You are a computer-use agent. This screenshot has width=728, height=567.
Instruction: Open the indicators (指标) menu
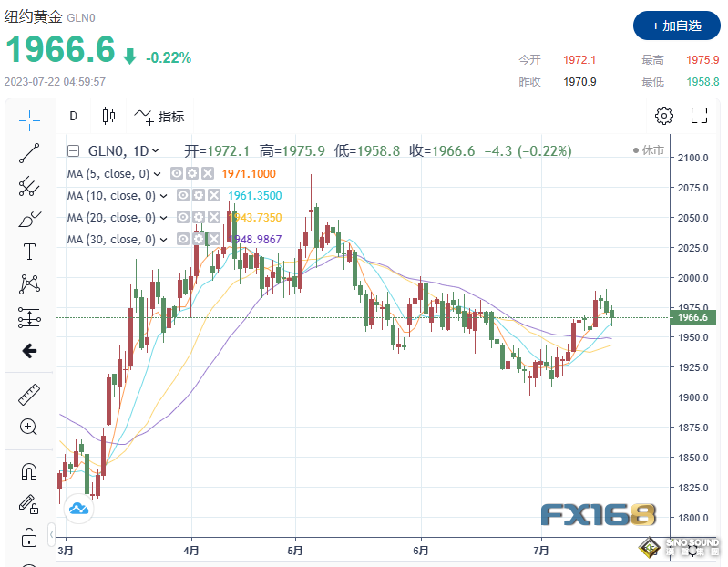pyautogui.click(x=159, y=117)
